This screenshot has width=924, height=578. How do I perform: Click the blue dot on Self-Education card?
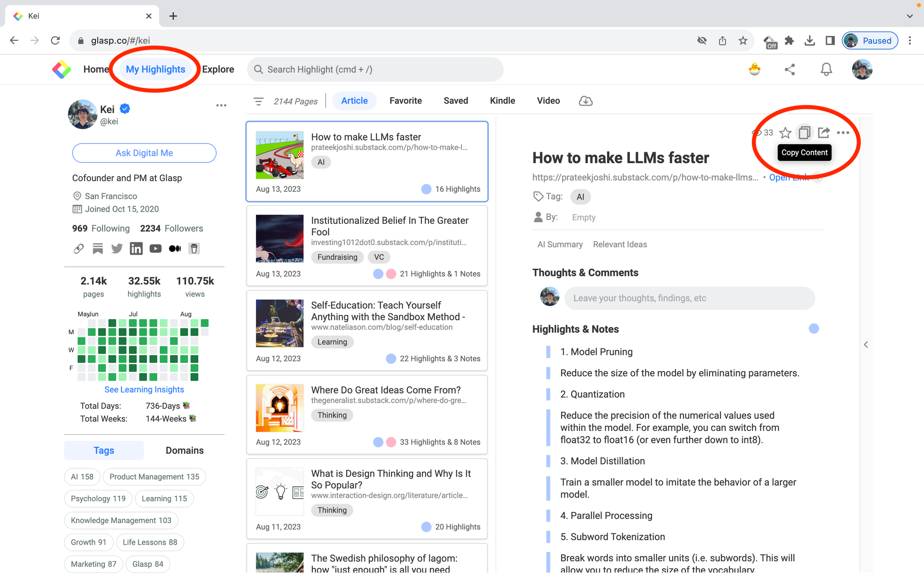[391, 358]
